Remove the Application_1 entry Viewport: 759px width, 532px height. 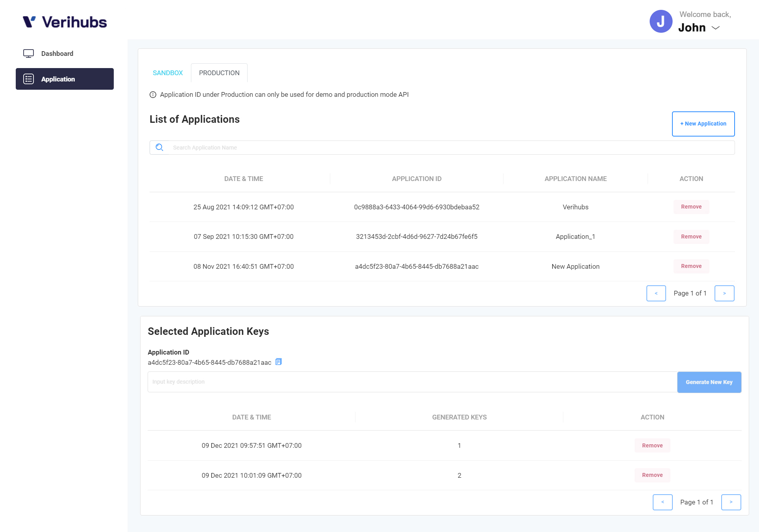click(691, 236)
